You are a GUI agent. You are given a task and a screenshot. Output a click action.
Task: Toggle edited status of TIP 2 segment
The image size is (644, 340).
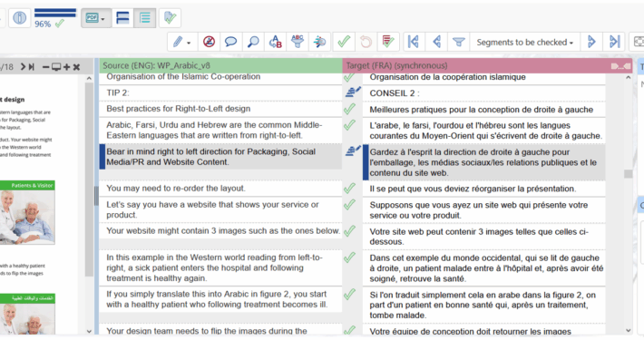[x=353, y=92]
